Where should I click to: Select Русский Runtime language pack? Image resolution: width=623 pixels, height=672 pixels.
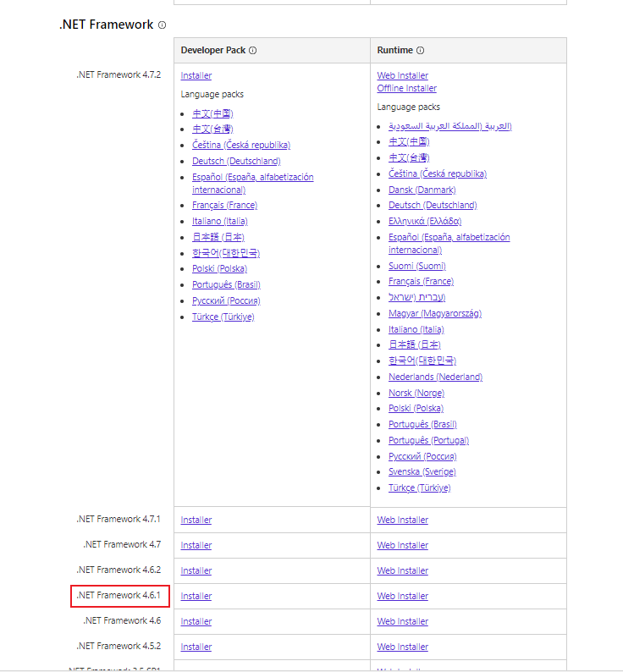422,456
